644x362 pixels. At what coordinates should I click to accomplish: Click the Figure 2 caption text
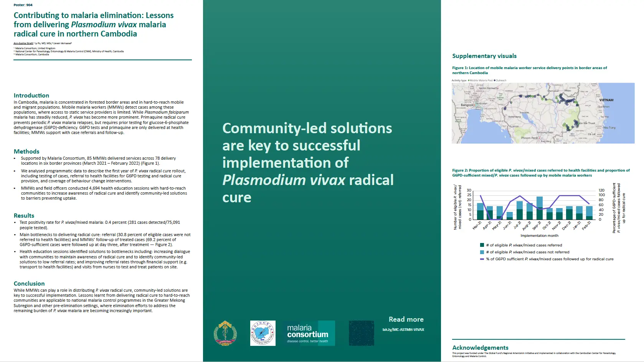tap(541, 173)
